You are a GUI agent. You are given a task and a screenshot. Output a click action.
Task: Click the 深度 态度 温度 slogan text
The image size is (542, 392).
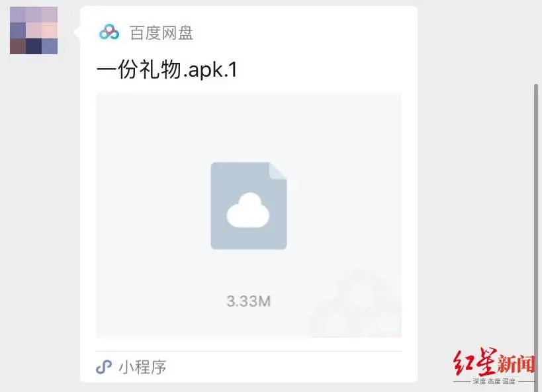[494, 381]
